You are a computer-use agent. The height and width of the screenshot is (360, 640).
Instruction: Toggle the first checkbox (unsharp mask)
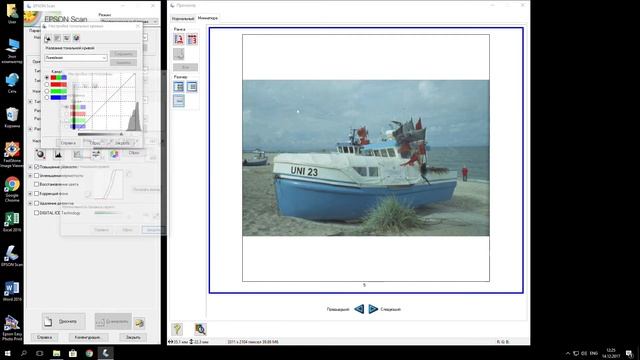point(36,167)
